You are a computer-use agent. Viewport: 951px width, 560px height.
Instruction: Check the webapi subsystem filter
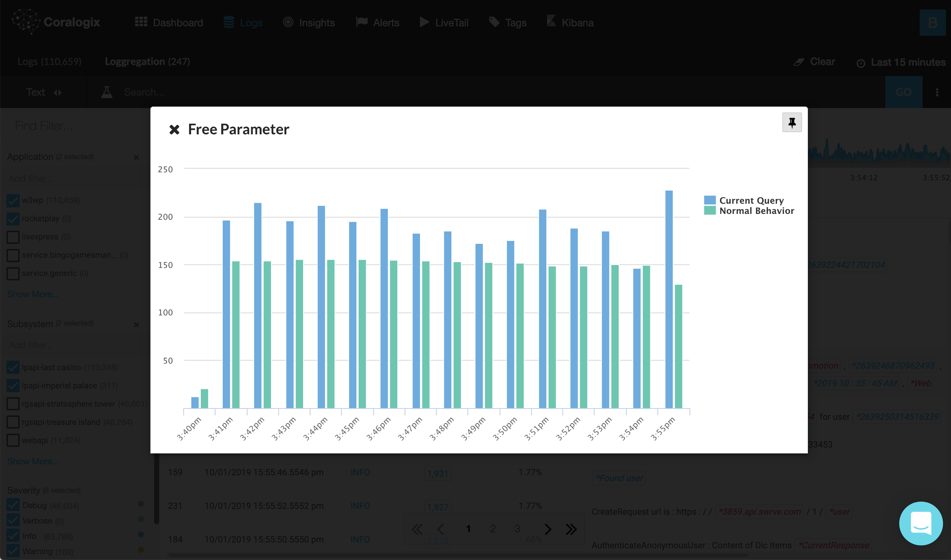(x=13, y=441)
